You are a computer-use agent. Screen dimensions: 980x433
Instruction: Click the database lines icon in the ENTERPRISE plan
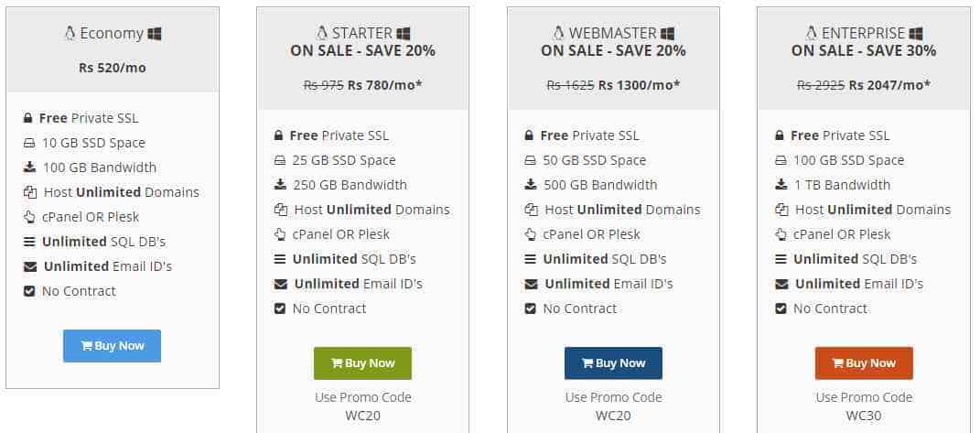[781, 259]
